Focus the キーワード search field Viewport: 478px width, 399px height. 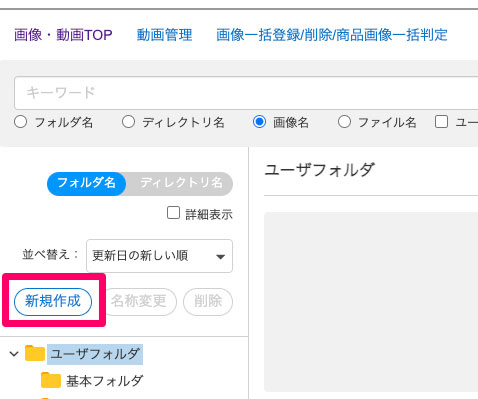pos(246,93)
